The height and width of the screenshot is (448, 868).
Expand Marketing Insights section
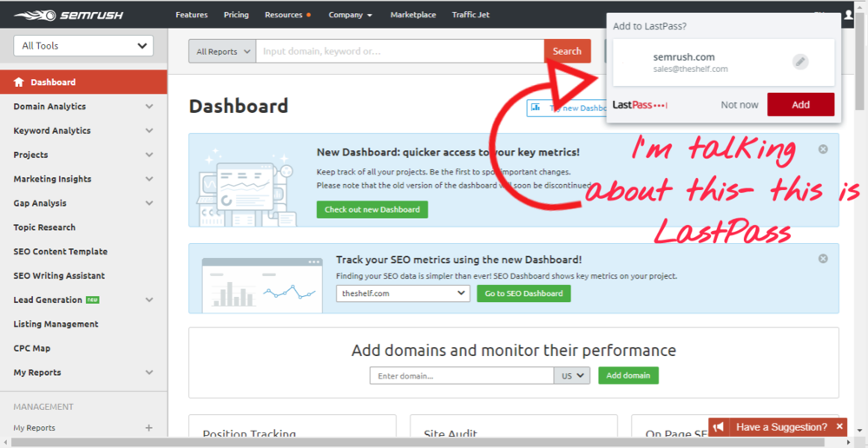149,179
